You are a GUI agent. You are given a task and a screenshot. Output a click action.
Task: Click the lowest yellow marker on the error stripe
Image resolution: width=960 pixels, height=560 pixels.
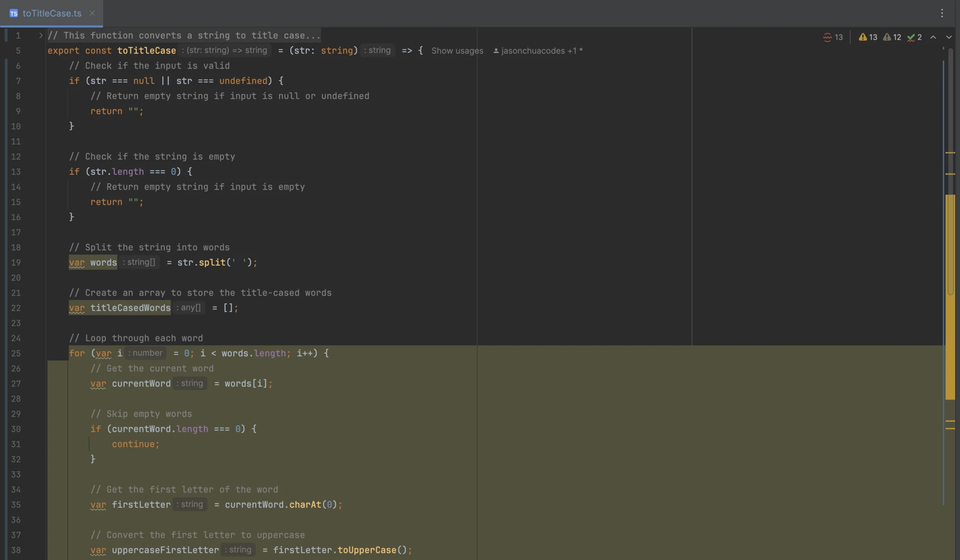pyautogui.click(x=950, y=428)
